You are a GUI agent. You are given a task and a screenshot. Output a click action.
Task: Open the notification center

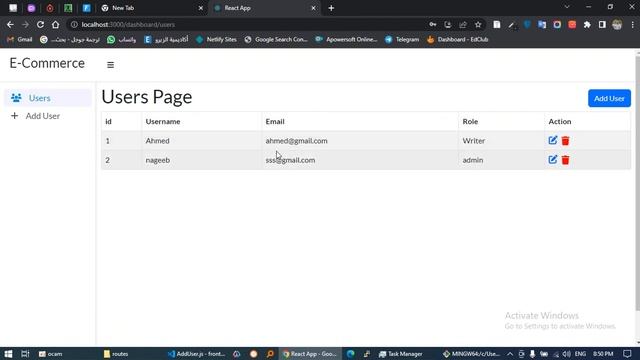click(627, 354)
